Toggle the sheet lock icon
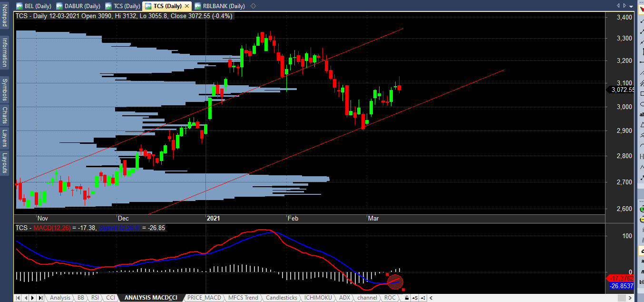This screenshot has height=302, width=644. [x=406, y=298]
